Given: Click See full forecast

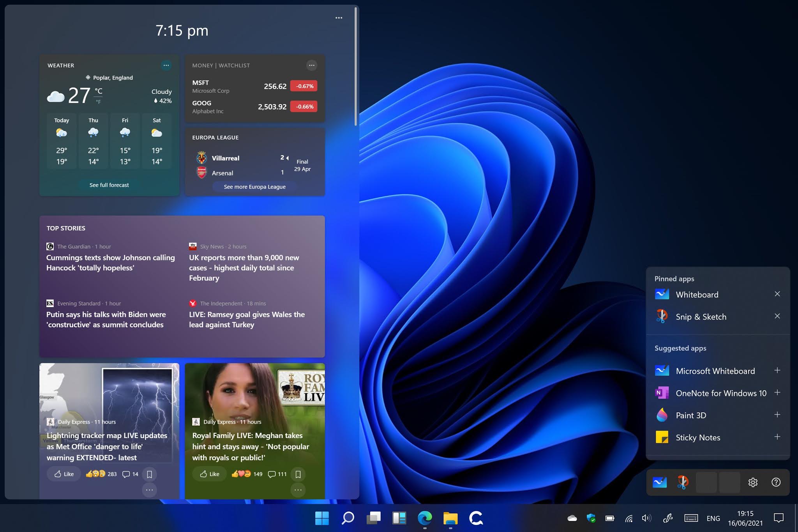Looking at the screenshot, I should point(109,185).
